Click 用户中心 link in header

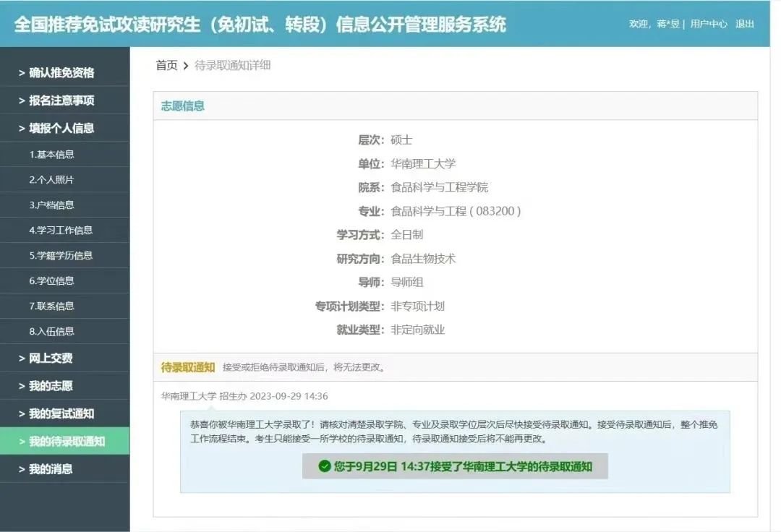click(x=708, y=24)
